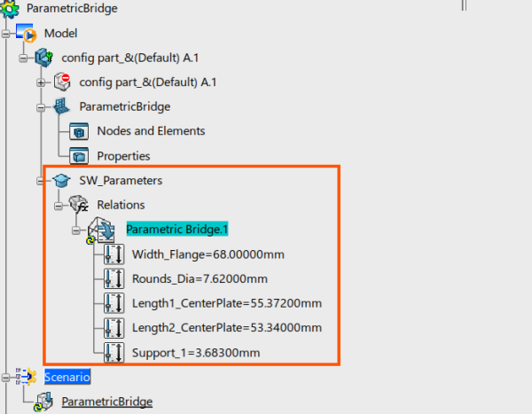Select the highlighted Parametric Bridge.1 item
The image size is (532, 414).
click(177, 229)
